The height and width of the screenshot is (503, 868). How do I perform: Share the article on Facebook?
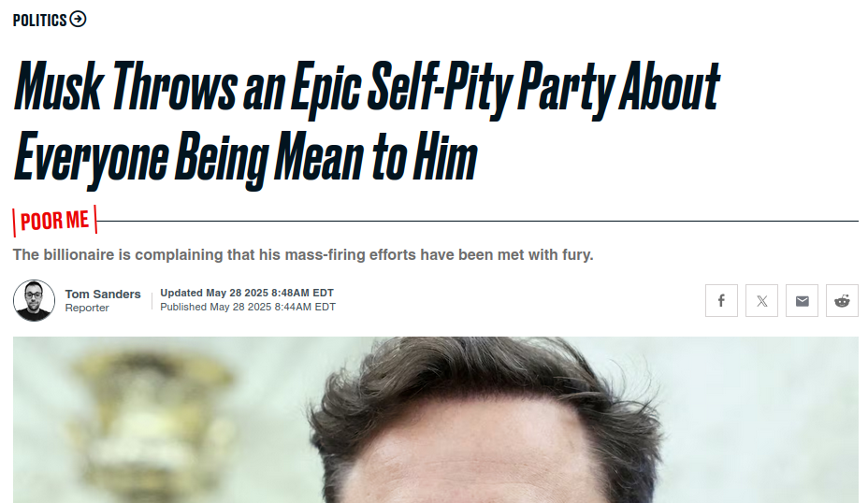pos(721,300)
